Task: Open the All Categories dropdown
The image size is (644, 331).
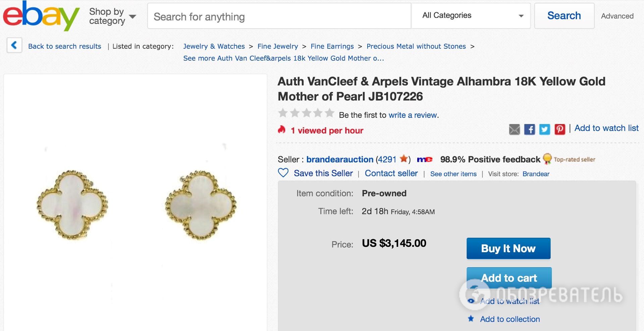Action: [x=471, y=16]
